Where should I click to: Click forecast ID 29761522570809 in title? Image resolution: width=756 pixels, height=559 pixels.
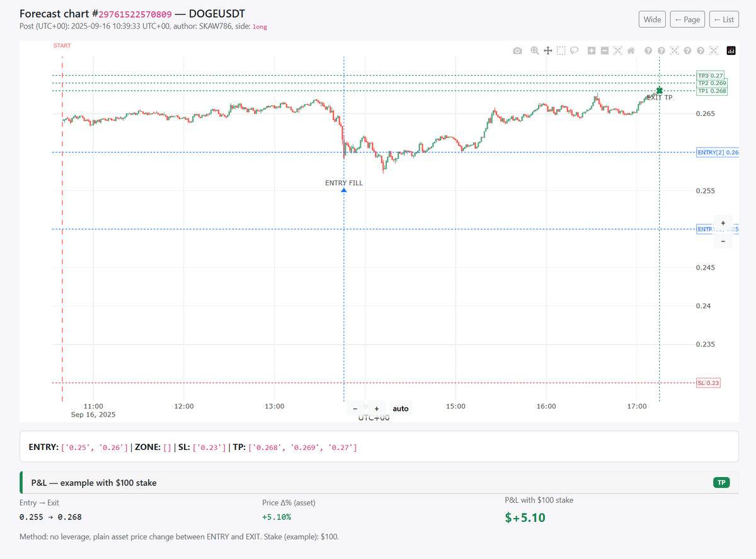click(135, 13)
